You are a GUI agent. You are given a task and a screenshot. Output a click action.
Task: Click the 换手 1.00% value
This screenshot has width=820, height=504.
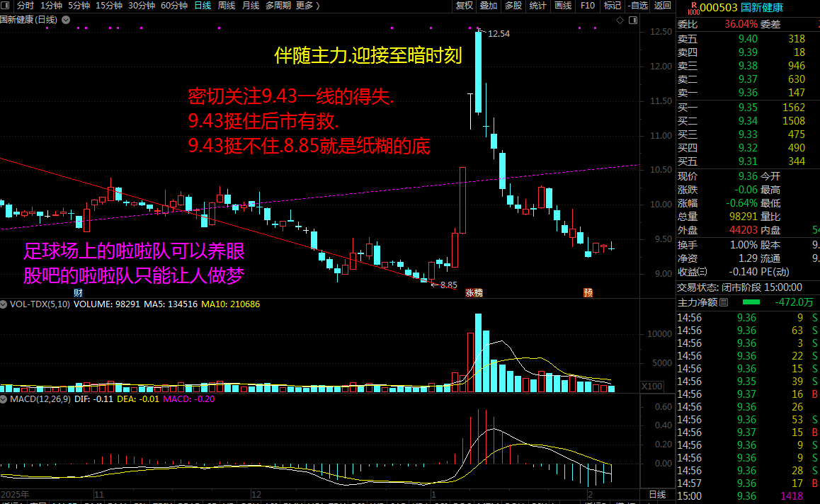[x=744, y=245]
